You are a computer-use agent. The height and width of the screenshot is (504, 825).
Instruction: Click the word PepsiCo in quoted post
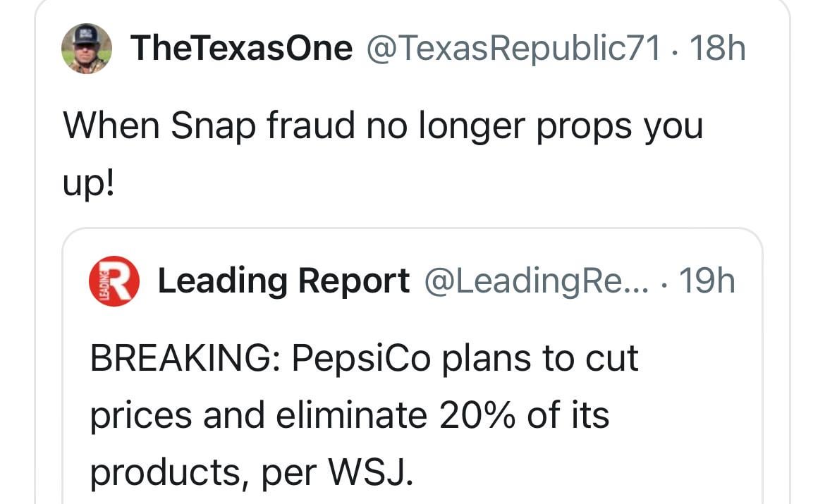pos(361,359)
